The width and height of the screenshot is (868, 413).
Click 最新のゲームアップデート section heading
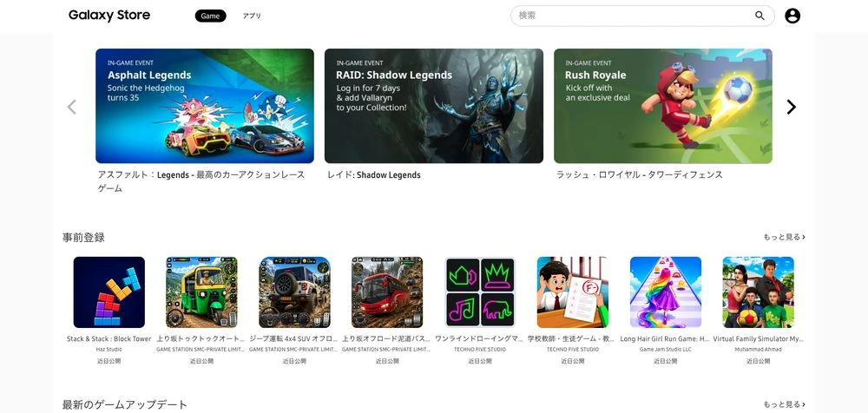(x=125, y=405)
